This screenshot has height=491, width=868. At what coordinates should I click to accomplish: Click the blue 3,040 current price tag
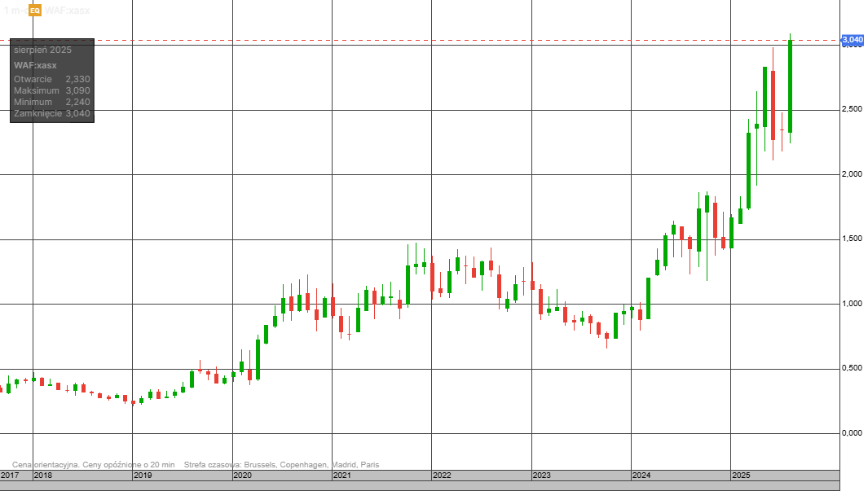coord(853,40)
